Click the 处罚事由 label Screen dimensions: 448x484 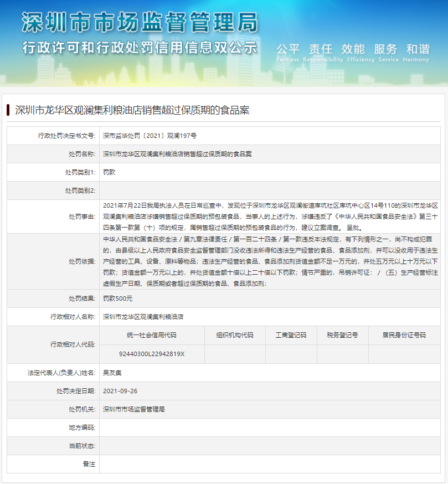click(x=82, y=217)
